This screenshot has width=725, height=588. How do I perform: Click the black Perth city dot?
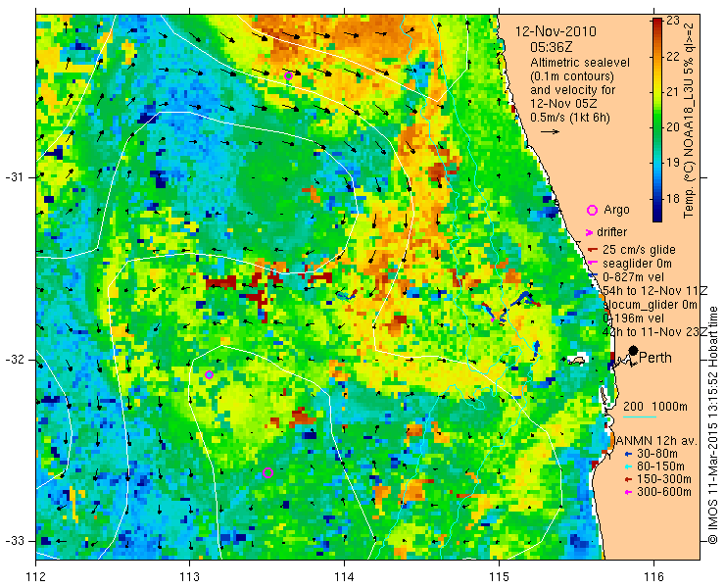tap(634, 351)
